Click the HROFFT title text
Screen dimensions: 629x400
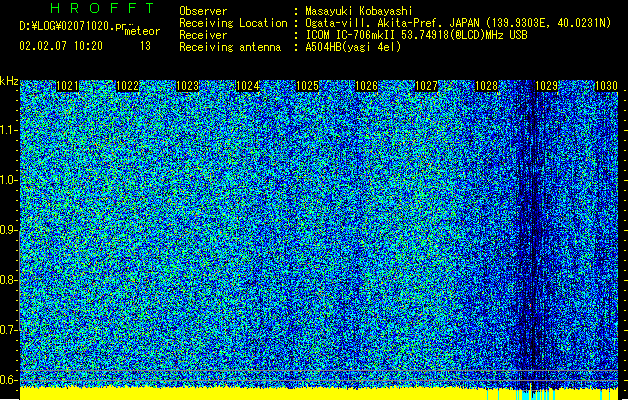tap(102, 8)
